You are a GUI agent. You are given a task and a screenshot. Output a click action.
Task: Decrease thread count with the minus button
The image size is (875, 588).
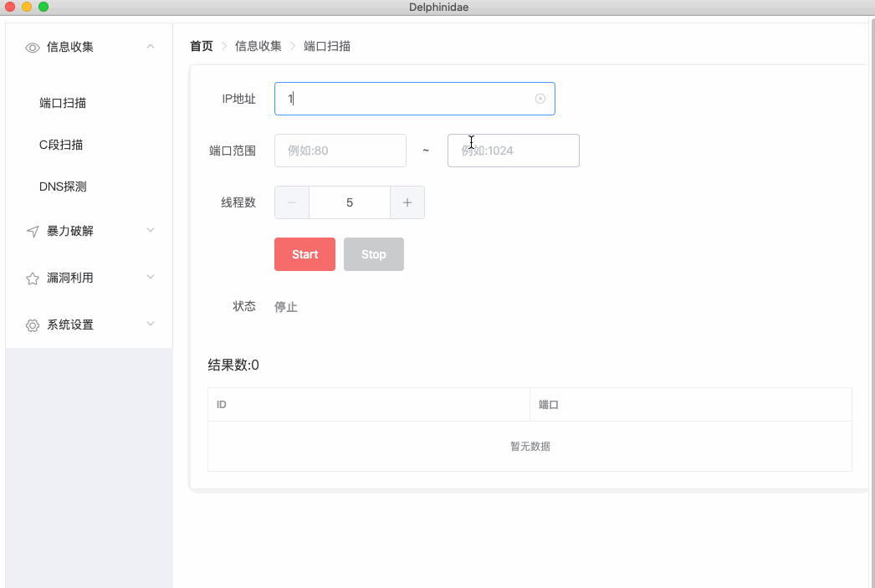pyautogui.click(x=292, y=202)
